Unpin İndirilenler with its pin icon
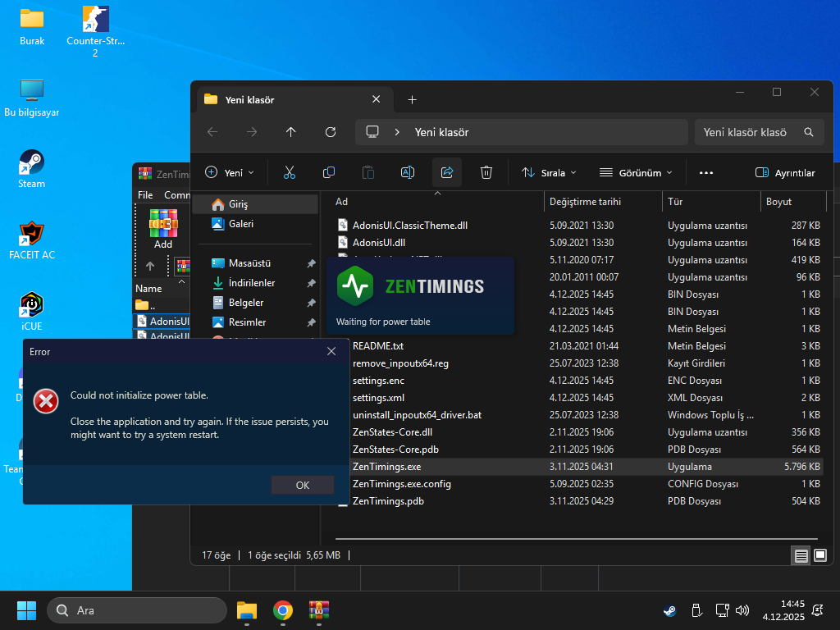This screenshot has width=840, height=630. pyautogui.click(x=311, y=283)
